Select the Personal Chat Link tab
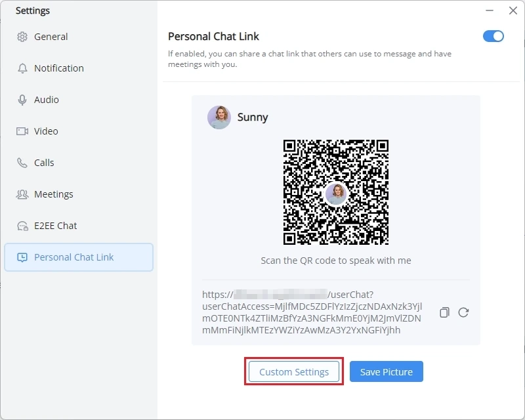Viewport: 525px width, 420px height. point(79,257)
